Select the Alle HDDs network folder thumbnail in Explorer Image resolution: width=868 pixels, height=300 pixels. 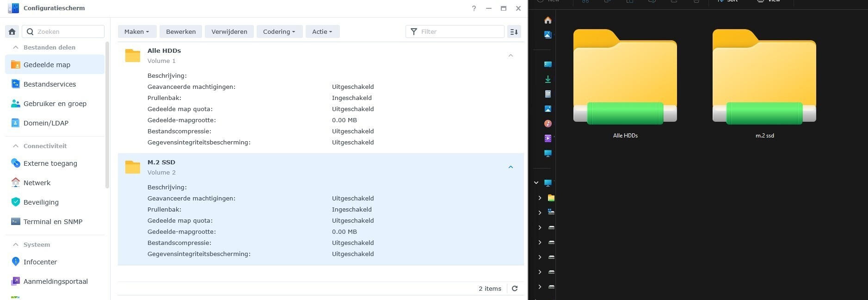point(625,77)
